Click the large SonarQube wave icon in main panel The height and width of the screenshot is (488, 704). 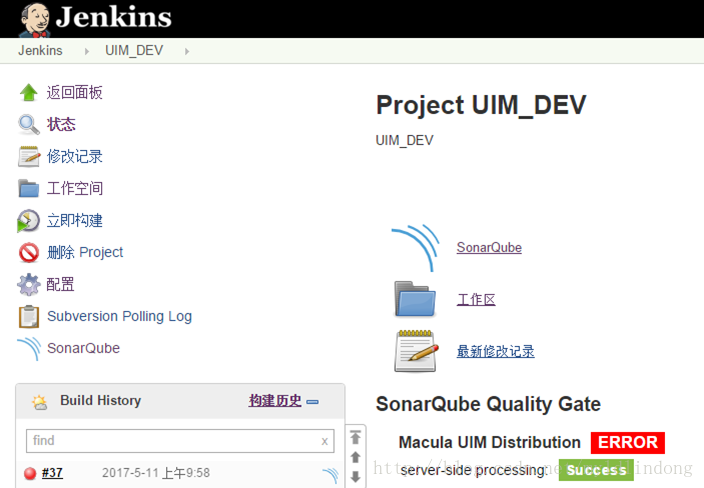415,248
